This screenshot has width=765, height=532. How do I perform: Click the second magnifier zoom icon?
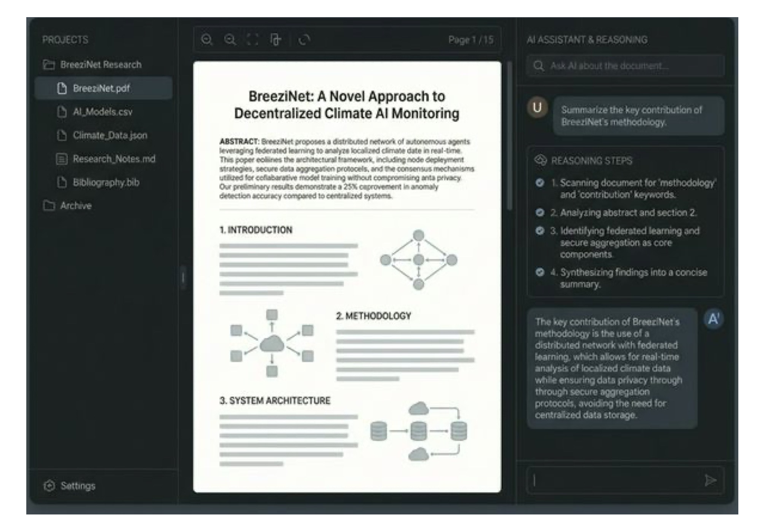(230, 40)
